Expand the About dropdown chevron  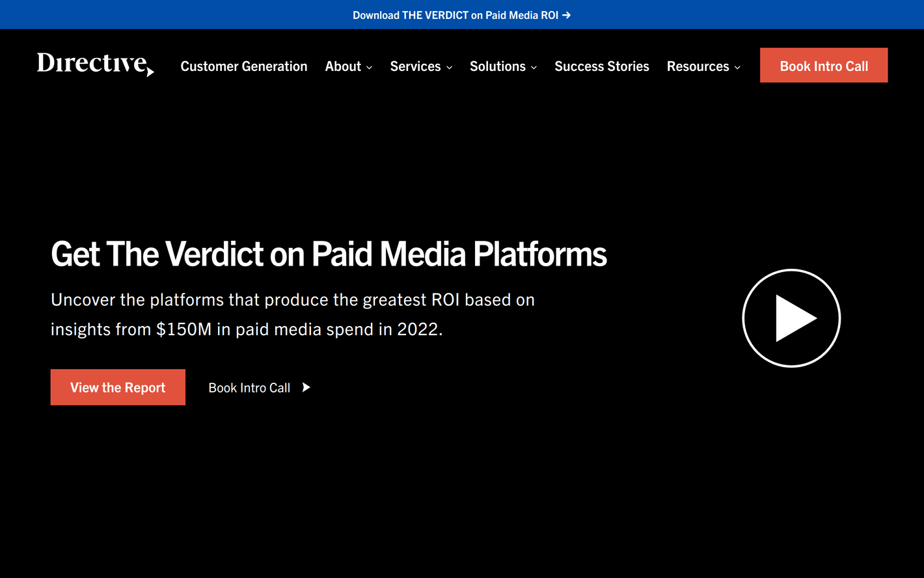tap(369, 68)
